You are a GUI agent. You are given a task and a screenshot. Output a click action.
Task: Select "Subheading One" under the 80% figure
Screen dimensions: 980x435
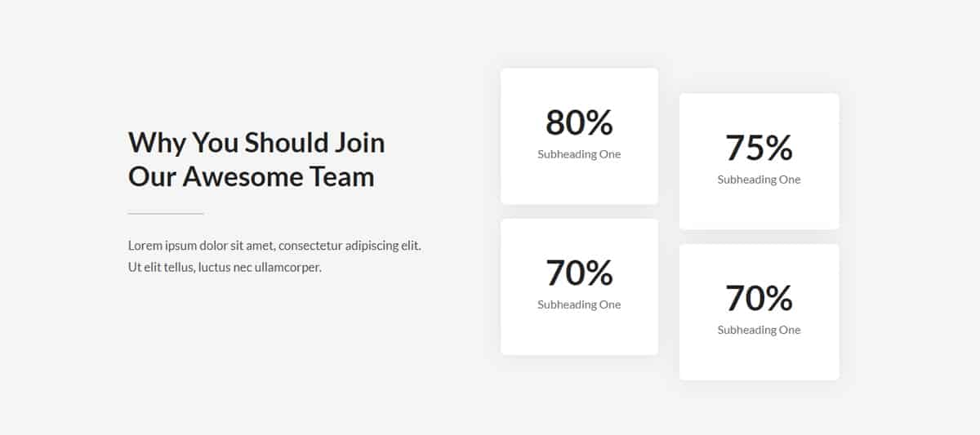click(579, 154)
